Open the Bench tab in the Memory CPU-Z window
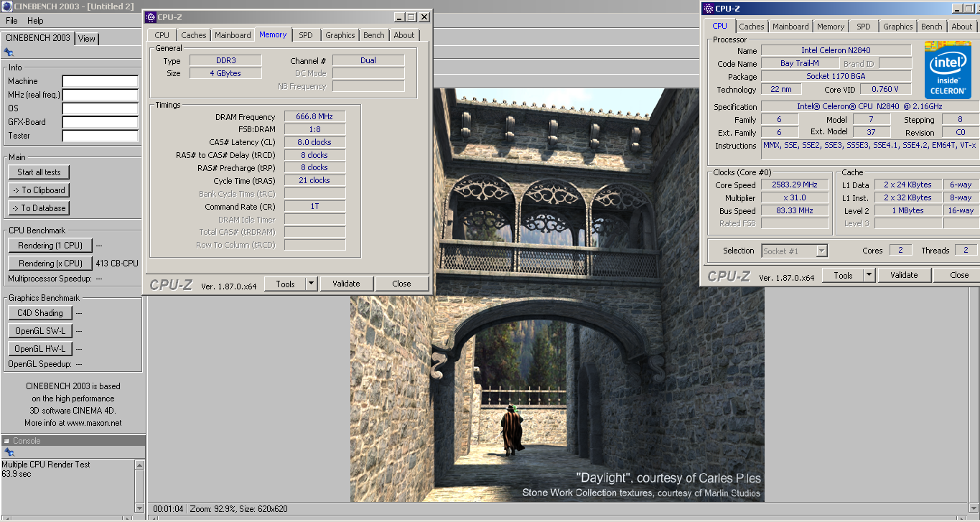 tap(374, 35)
